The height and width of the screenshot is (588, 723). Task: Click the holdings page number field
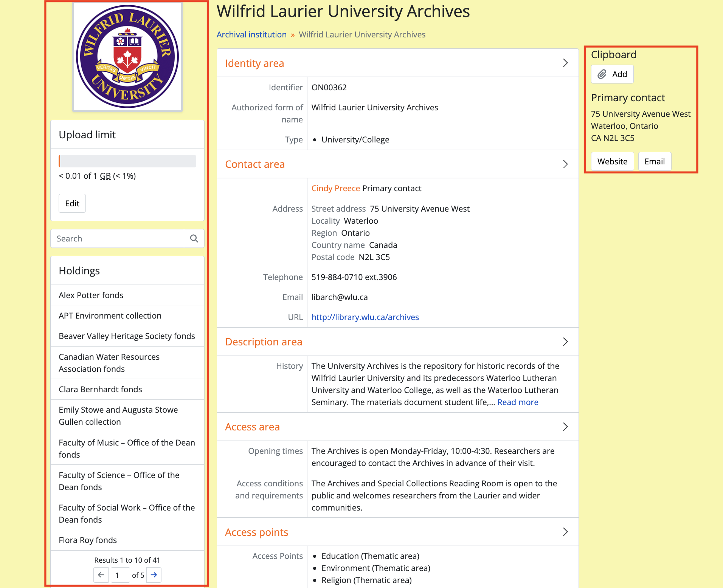tap(120, 575)
